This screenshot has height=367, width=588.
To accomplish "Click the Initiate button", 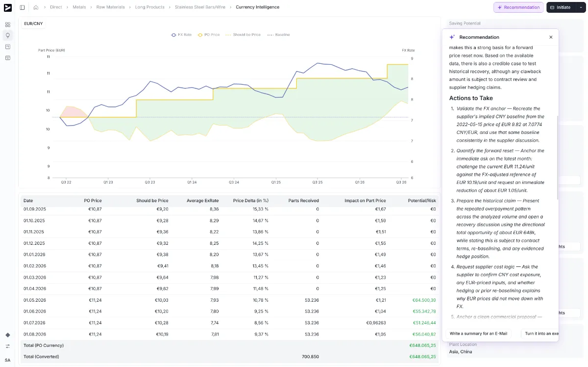I will coord(561,7).
